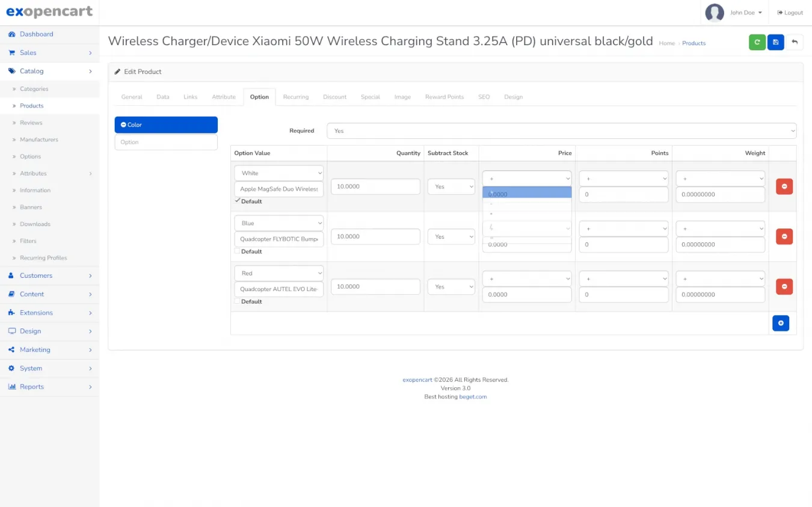Open Dashboard from the sidebar
The height and width of the screenshot is (507, 812).
point(36,34)
